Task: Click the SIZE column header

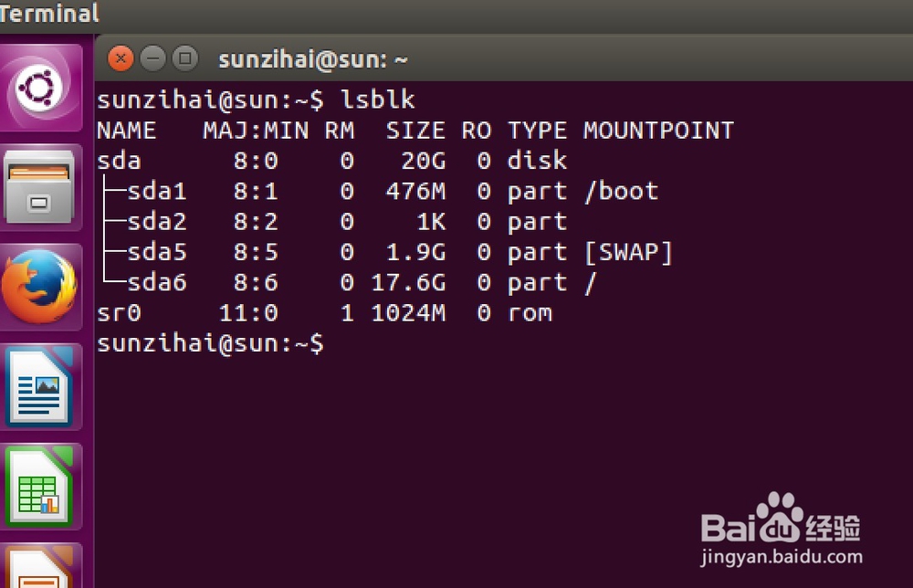Action: tap(415, 131)
